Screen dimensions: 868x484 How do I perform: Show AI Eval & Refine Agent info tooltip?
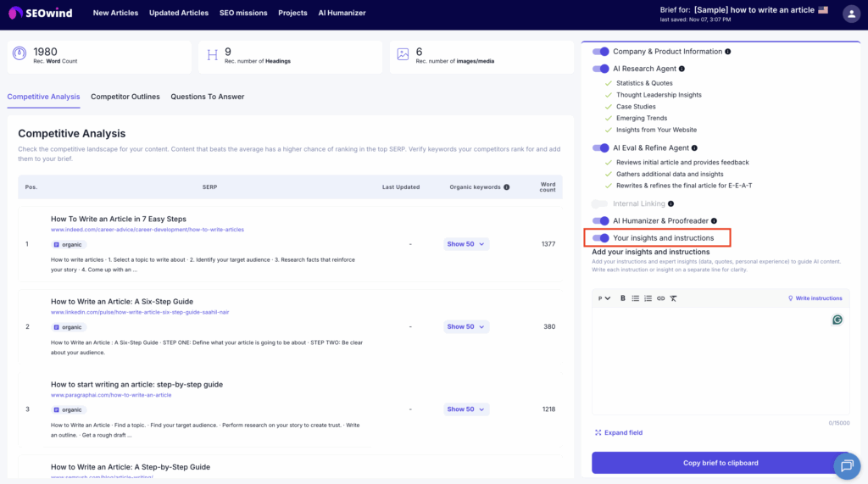(x=695, y=147)
